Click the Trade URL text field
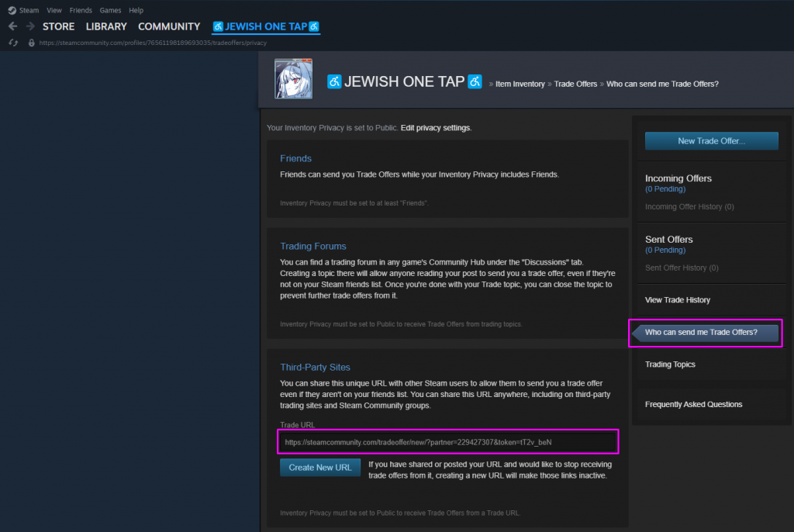Screen dimensions: 794x532 point(448,442)
